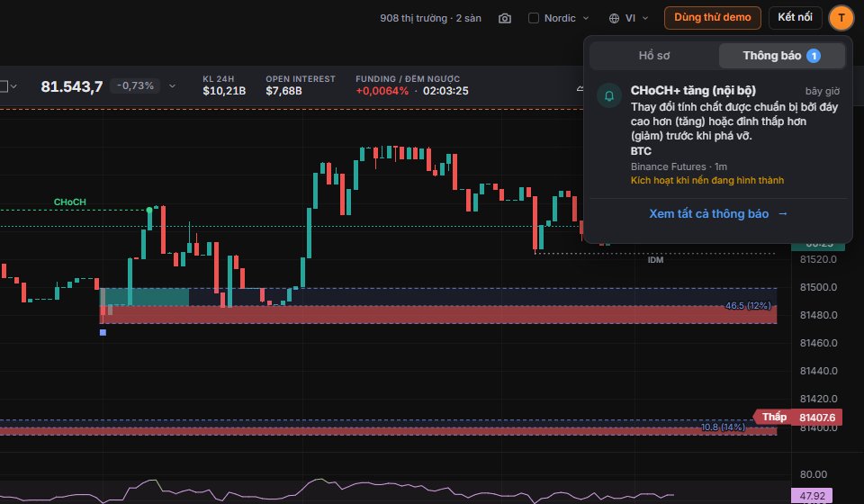Click the KL 24H value $10,21B
The width and height of the screenshot is (864, 504).
[x=224, y=92]
